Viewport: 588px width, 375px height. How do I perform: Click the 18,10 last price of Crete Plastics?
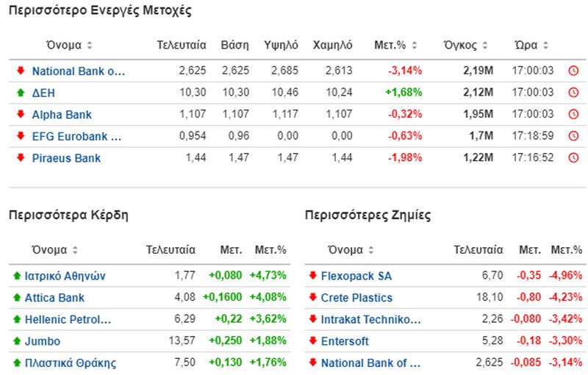click(x=490, y=297)
